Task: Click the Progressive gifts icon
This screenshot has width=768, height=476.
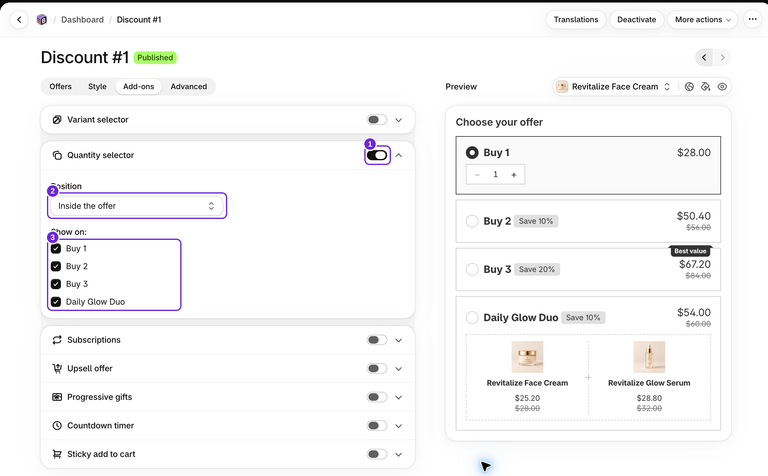Action: click(57, 397)
